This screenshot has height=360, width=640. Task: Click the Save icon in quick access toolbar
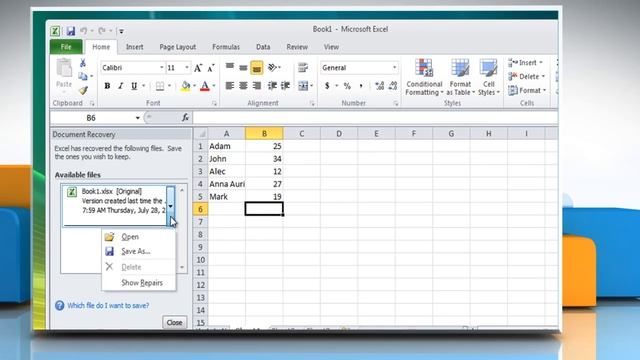71,31
